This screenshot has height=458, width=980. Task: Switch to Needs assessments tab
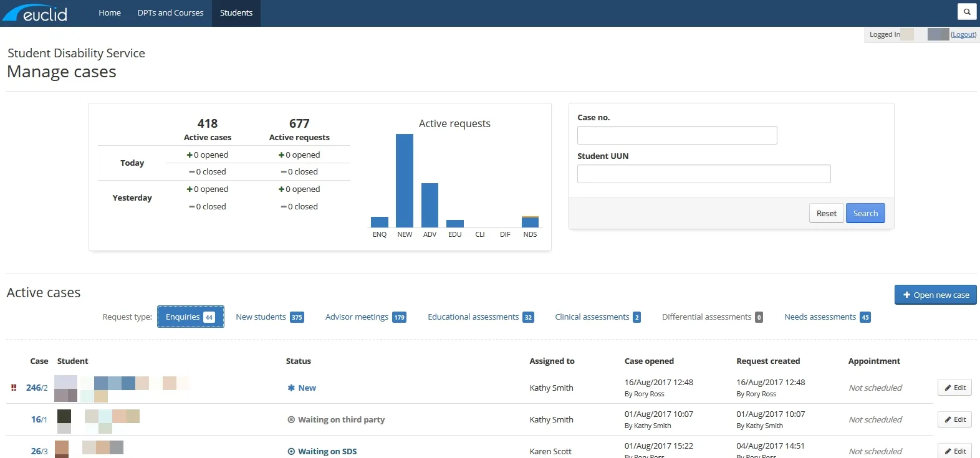[827, 317]
